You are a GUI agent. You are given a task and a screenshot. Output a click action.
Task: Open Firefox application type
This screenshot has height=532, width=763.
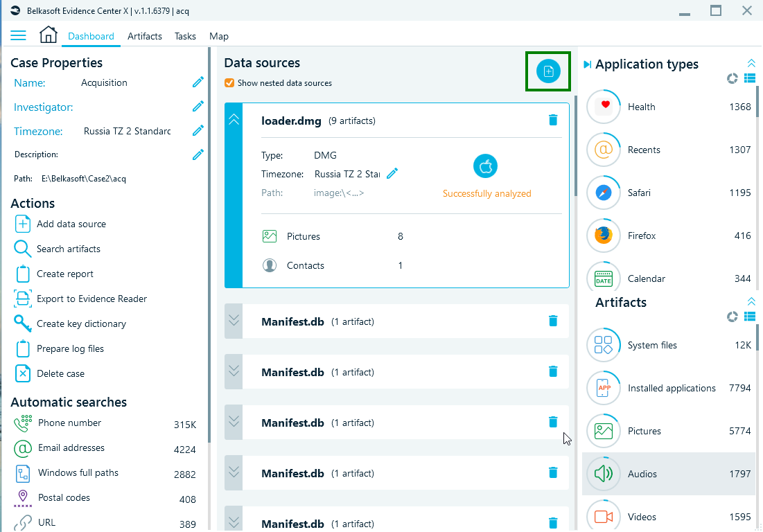(x=669, y=236)
